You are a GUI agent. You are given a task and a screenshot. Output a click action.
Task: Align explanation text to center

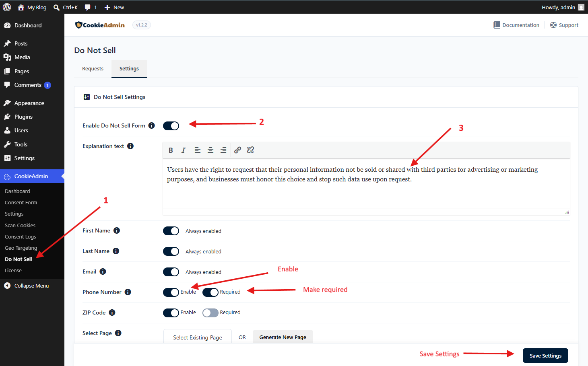pos(210,150)
